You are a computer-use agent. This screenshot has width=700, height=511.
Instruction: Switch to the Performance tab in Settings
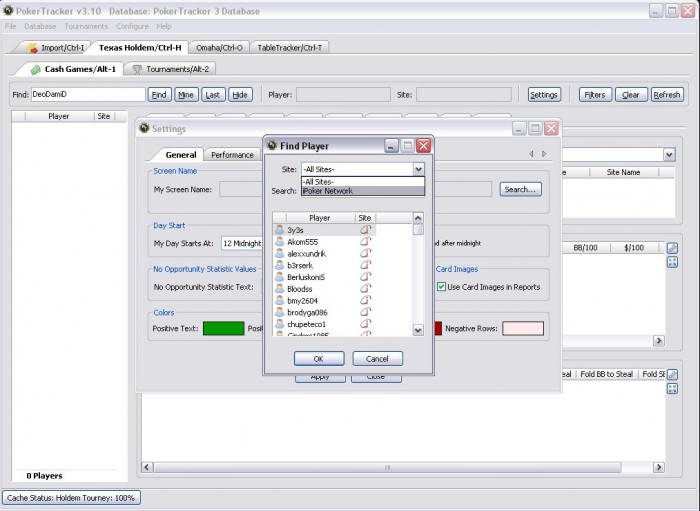[x=232, y=155]
